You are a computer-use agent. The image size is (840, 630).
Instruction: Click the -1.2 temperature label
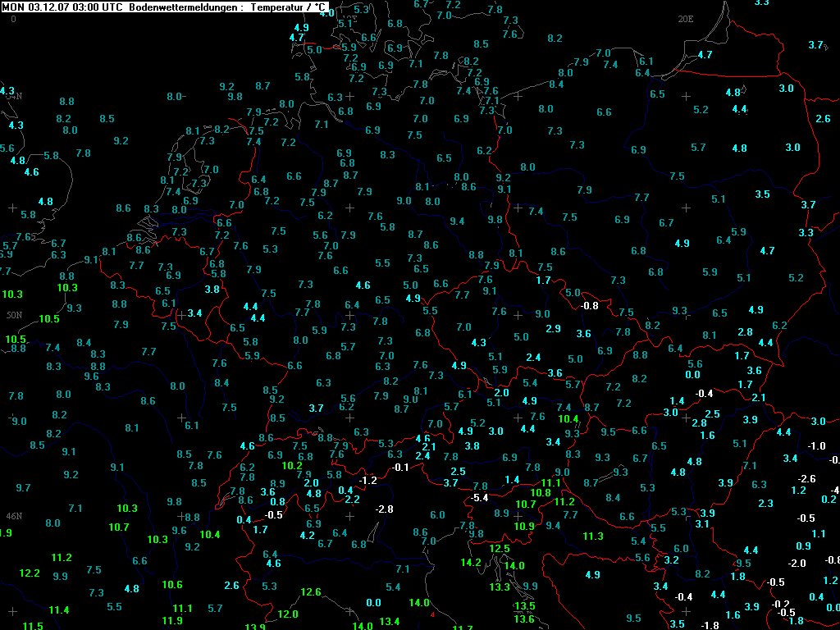tap(367, 481)
